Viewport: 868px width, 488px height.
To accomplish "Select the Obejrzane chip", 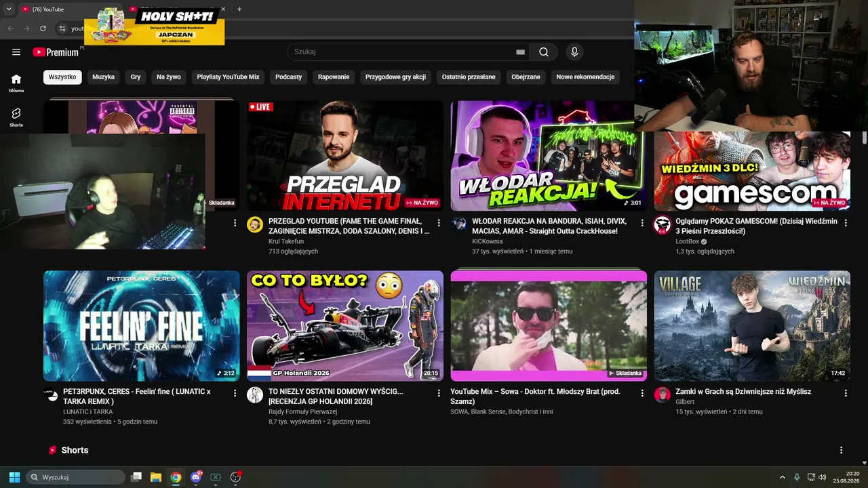I will (x=526, y=77).
